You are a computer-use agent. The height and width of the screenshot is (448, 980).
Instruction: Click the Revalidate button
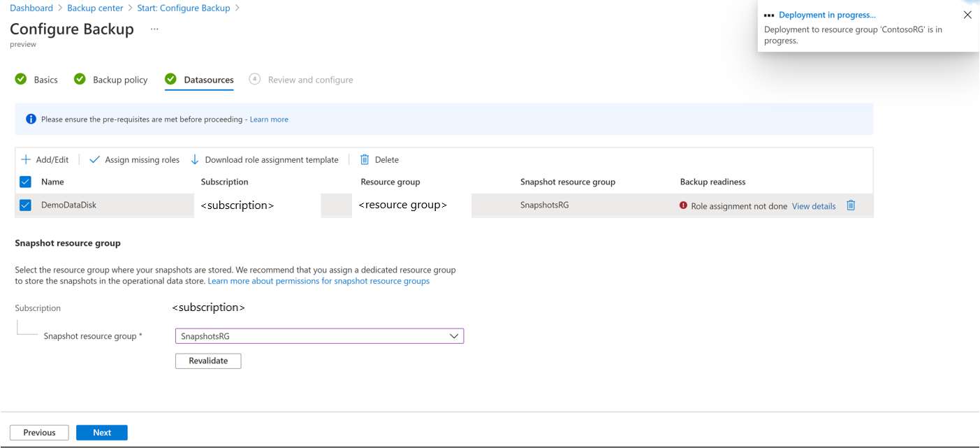(x=208, y=361)
